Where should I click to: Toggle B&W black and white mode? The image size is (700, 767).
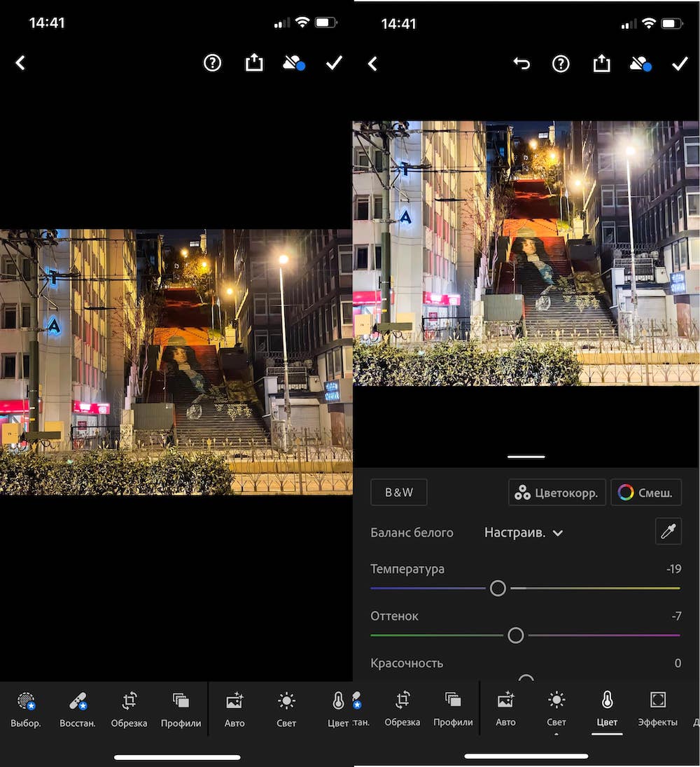coord(398,492)
